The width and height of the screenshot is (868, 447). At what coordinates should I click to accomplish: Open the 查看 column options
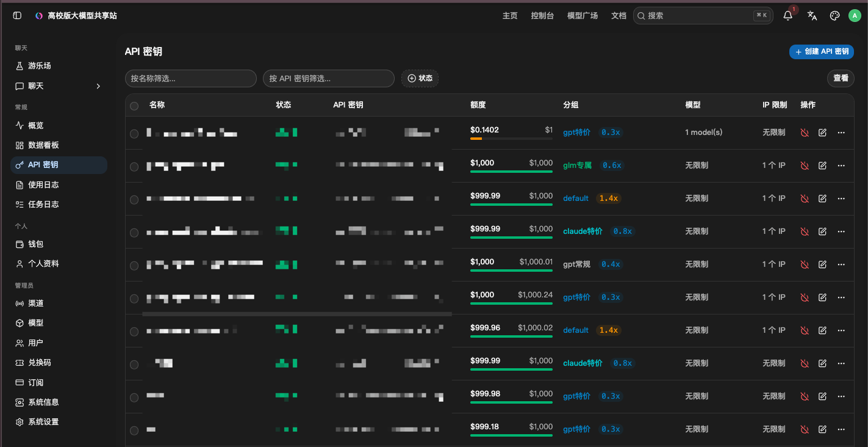click(841, 78)
